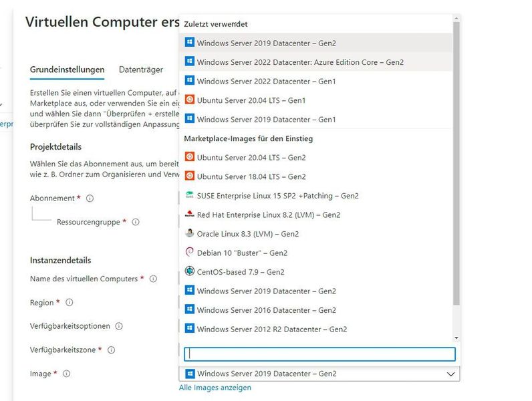Viewport: 532px width, 401px height.
Task: Switch to the Datenträger tab
Action: click(x=141, y=70)
